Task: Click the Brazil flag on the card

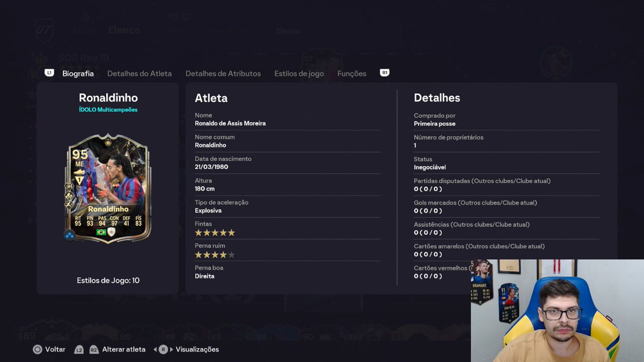Action: 101,232
